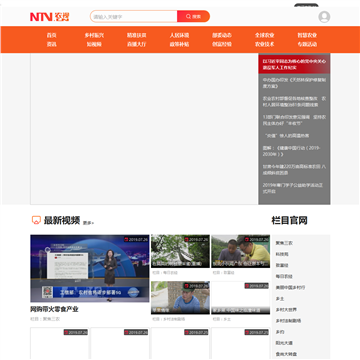The width and height of the screenshot is (360, 360).
Task: Click the NTV logo in the header
Action: click(x=50, y=17)
